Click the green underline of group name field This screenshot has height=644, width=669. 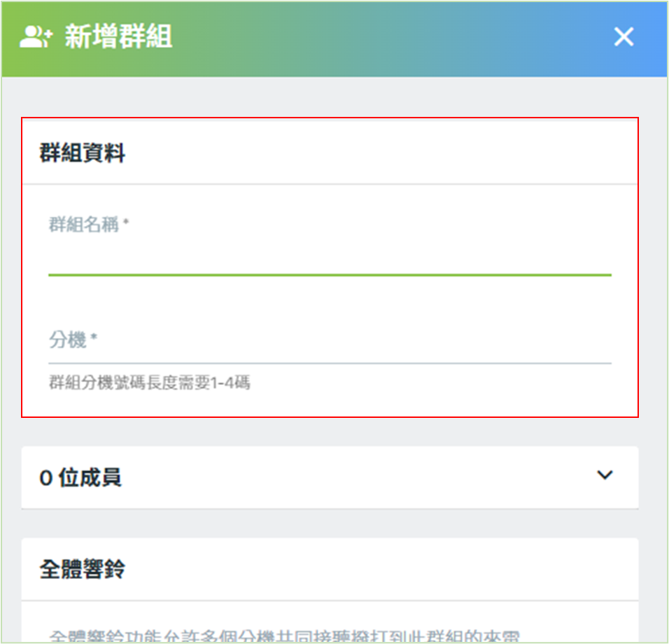click(330, 275)
